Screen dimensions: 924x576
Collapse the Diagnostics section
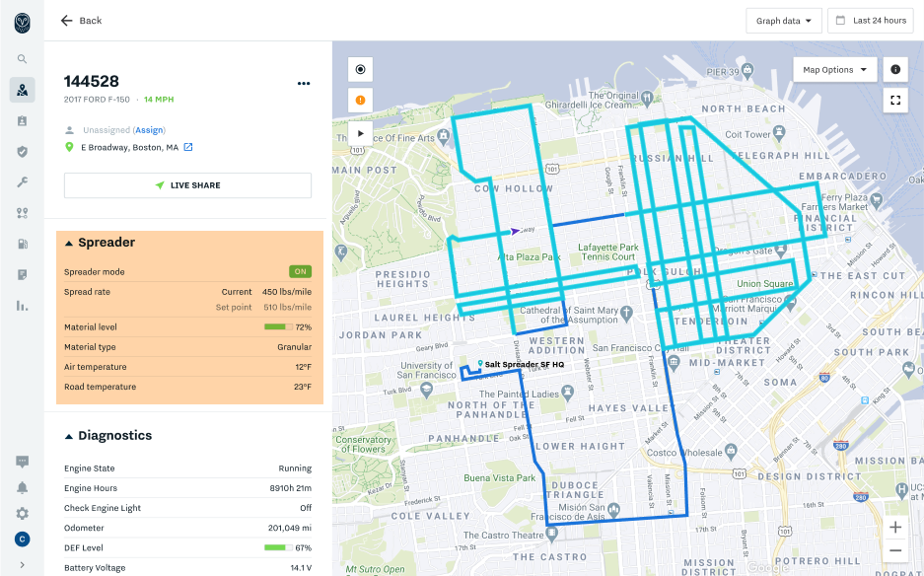pyautogui.click(x=69, y=436)
